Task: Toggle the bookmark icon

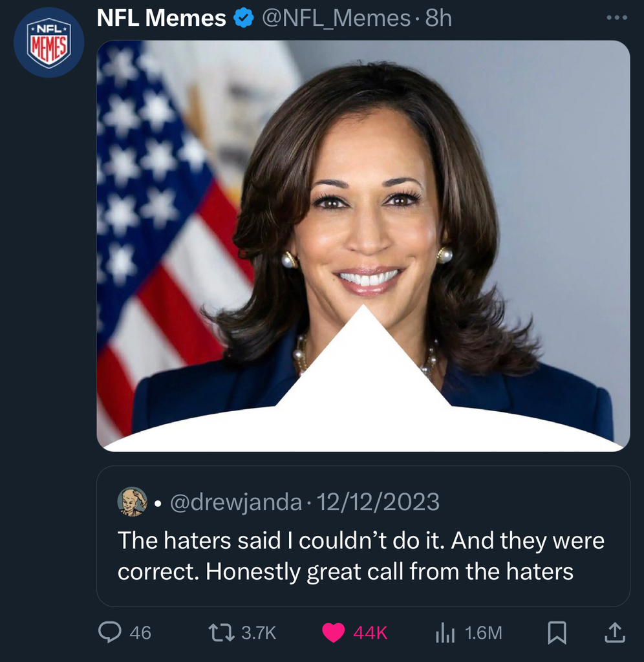Action: point(557,632)
